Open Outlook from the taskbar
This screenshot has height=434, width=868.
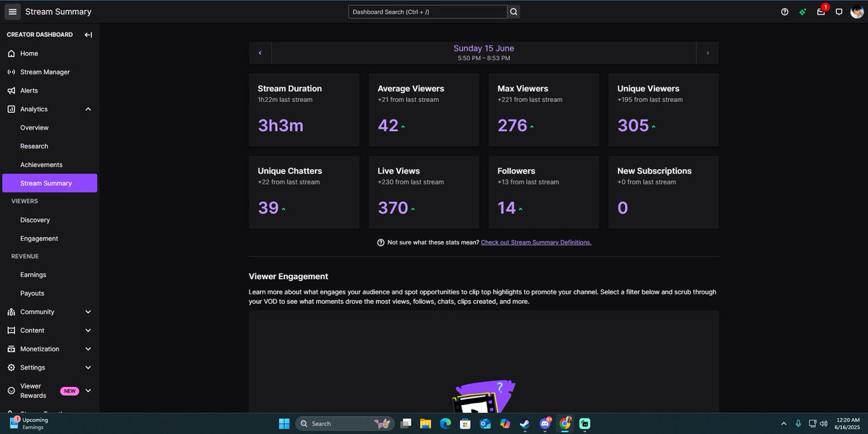tap(485, 423)
